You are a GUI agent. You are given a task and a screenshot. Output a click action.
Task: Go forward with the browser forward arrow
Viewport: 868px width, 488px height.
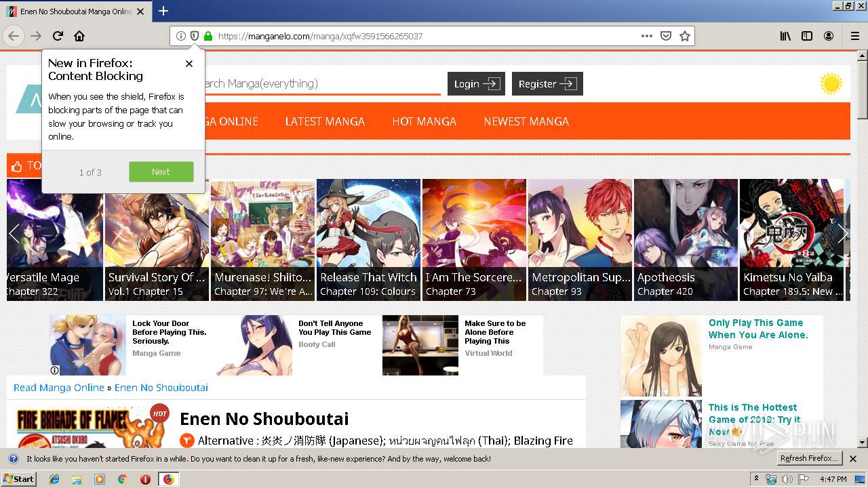click(x=36, y=36)
